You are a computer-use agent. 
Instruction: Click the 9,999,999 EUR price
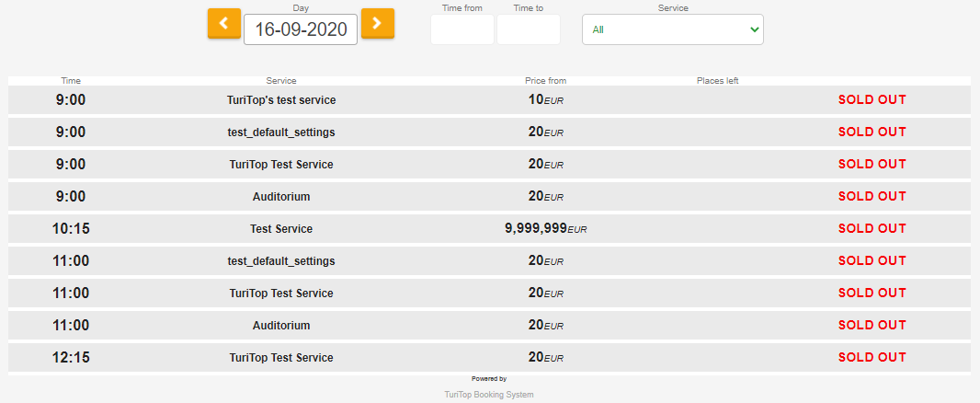pos(546,229)
